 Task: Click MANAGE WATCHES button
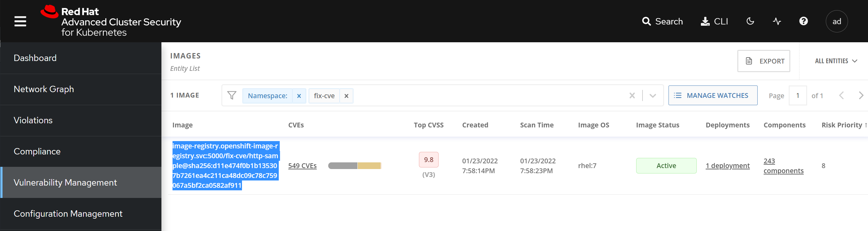point(713,96)
